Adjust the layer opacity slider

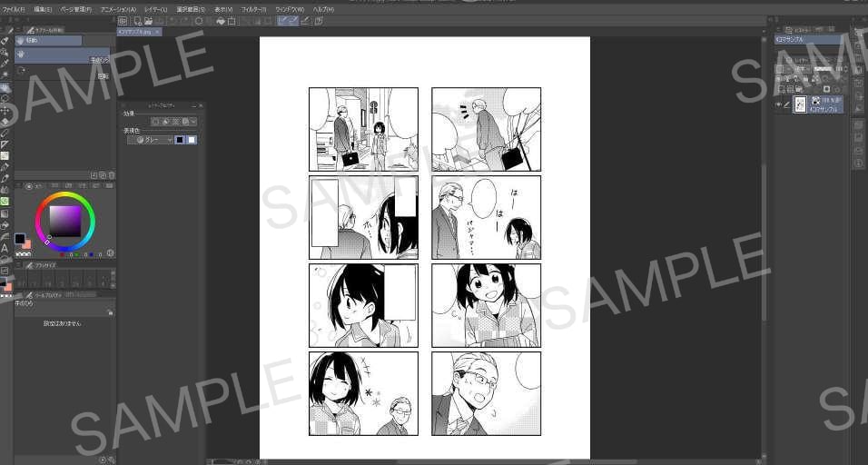(x=824, y=69)
